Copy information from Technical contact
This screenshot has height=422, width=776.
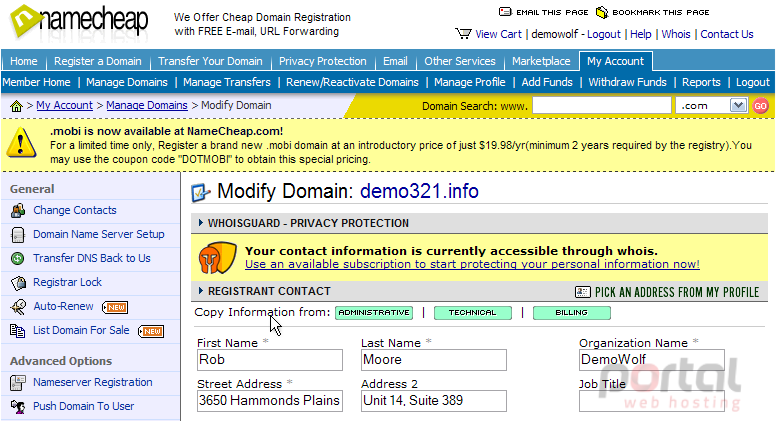coord(473,313)
